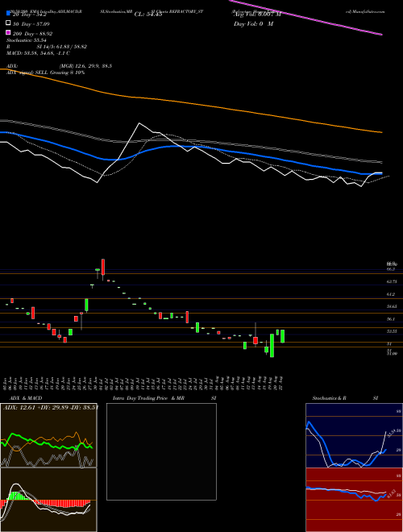403x532 pixels.
Task: Click the '(MGR) 12.6, 29.9, 38.5' readout
Action: tap(85, 66)
